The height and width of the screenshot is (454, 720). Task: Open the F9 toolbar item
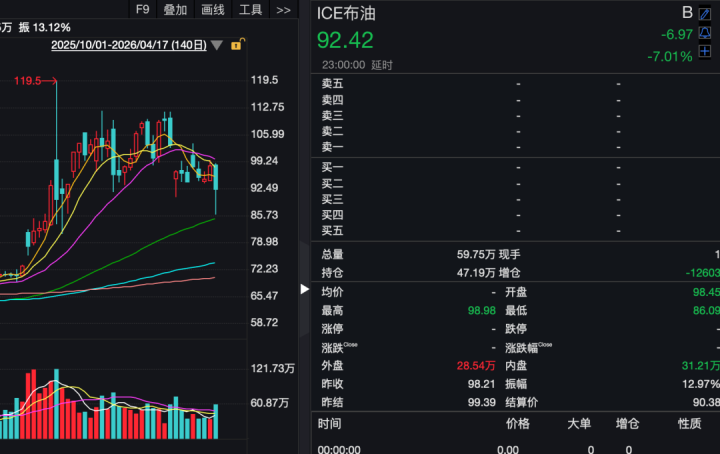(x=142, y=10)
